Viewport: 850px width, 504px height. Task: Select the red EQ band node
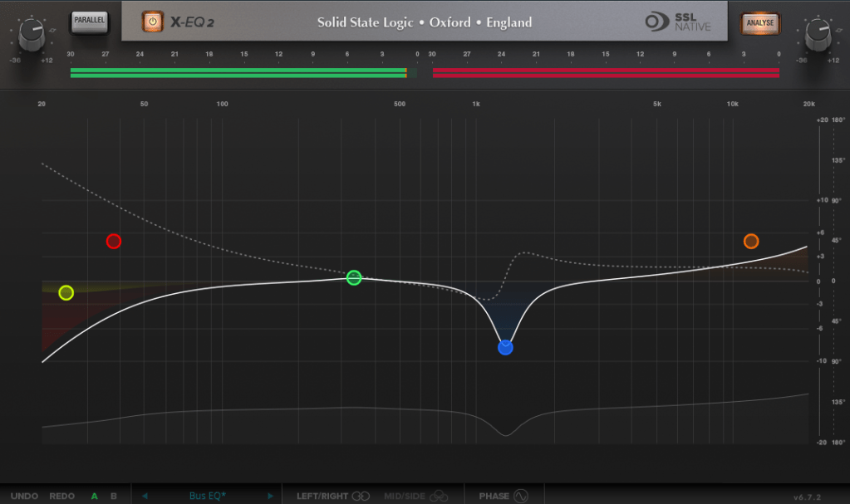click(x=114, y=242)
